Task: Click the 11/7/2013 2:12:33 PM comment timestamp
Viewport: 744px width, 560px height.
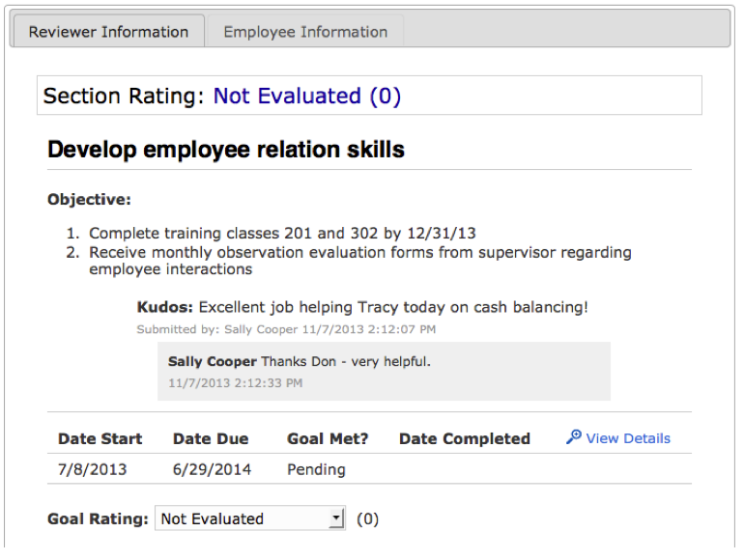Action: click(x=236, y=382)
